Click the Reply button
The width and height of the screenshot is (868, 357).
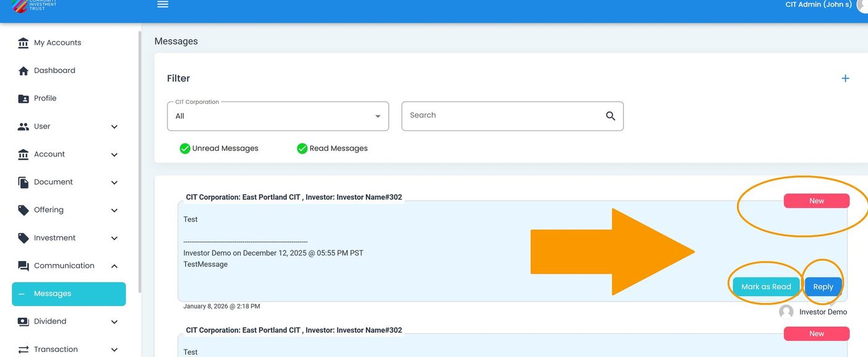click(823, 286)
